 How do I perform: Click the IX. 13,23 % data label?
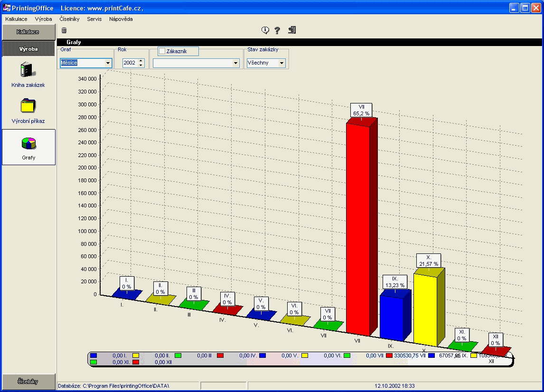(395, 282)
